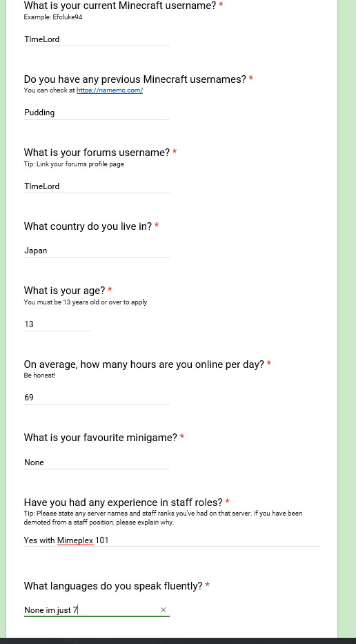Click the misspelled word Mimeplex
356x644 pixels.
(75, 540)
